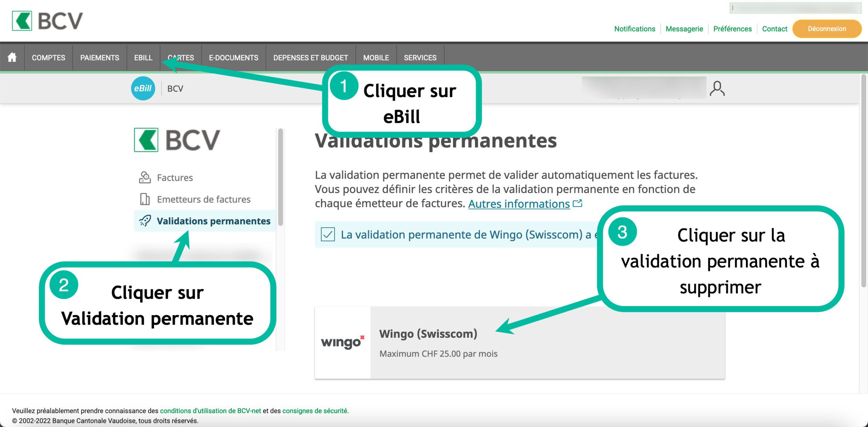Open the EBILL menu

pyautogui.click(x=143, y=58)
